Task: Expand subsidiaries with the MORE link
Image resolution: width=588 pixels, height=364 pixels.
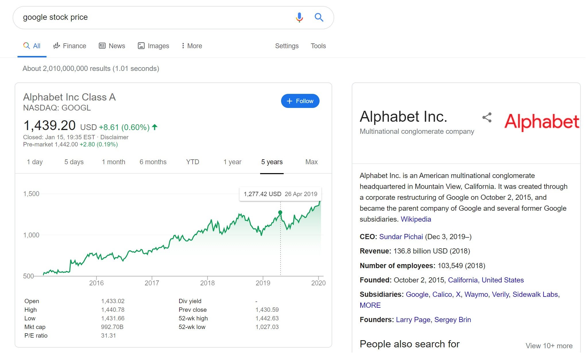Action: point(370,305)
